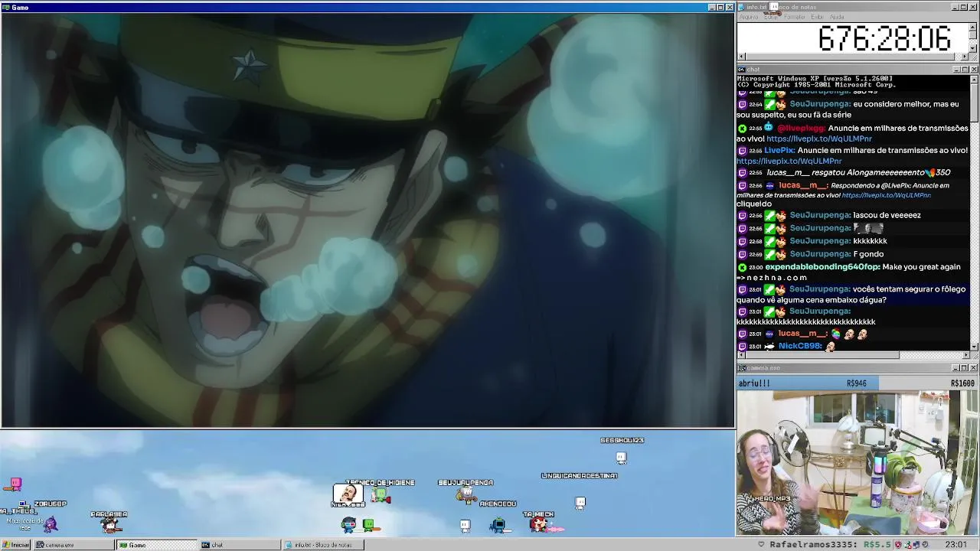Click the SeuJurupenga username on the 'F gondo' message

pyautogui.click(x=820, y=254)
